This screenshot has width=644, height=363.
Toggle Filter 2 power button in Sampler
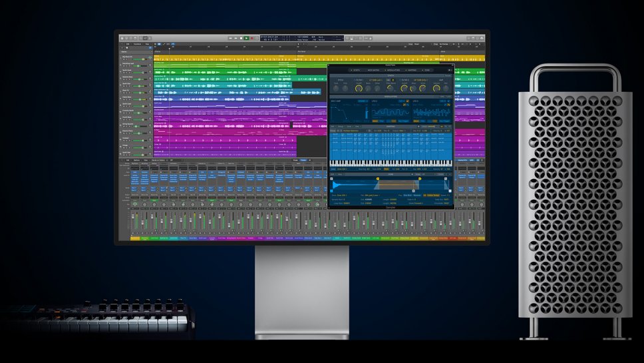tap(401, 80)
